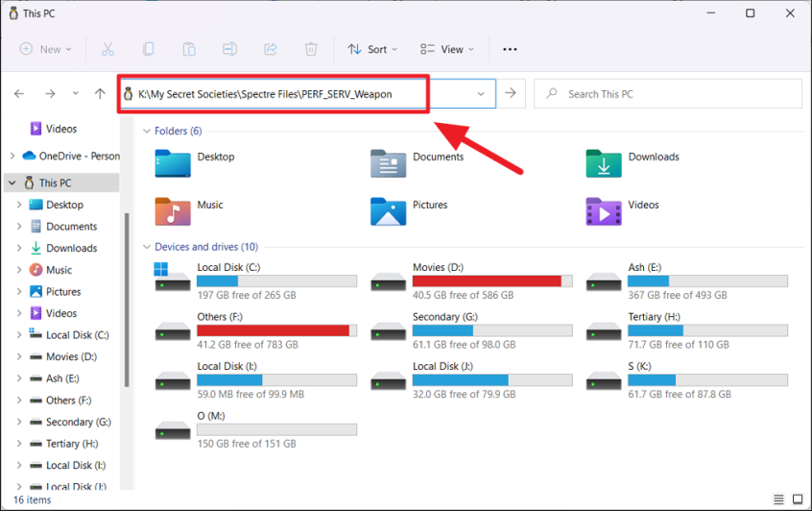Open the View dropdown menu

tap(446, 49)
